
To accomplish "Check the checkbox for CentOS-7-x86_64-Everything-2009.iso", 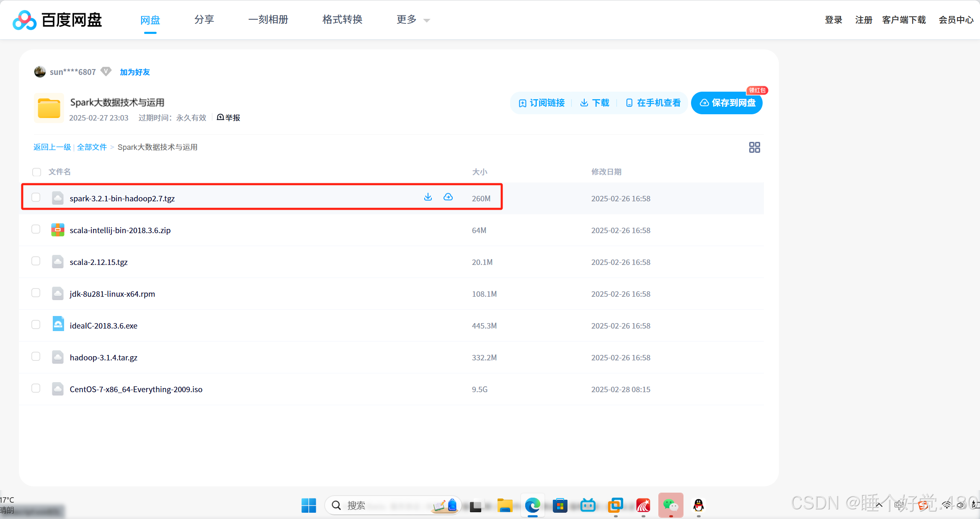I will click(x=36, y=388).
